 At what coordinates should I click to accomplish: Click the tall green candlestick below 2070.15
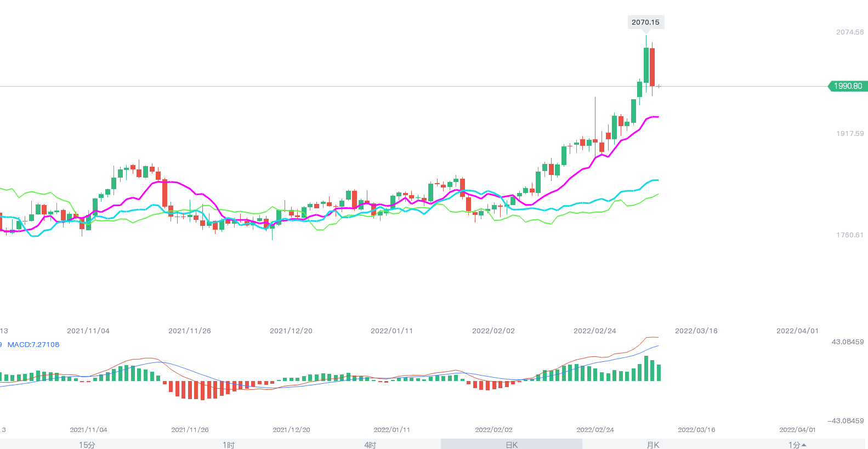pyautogui.click(x=646, y=65)
